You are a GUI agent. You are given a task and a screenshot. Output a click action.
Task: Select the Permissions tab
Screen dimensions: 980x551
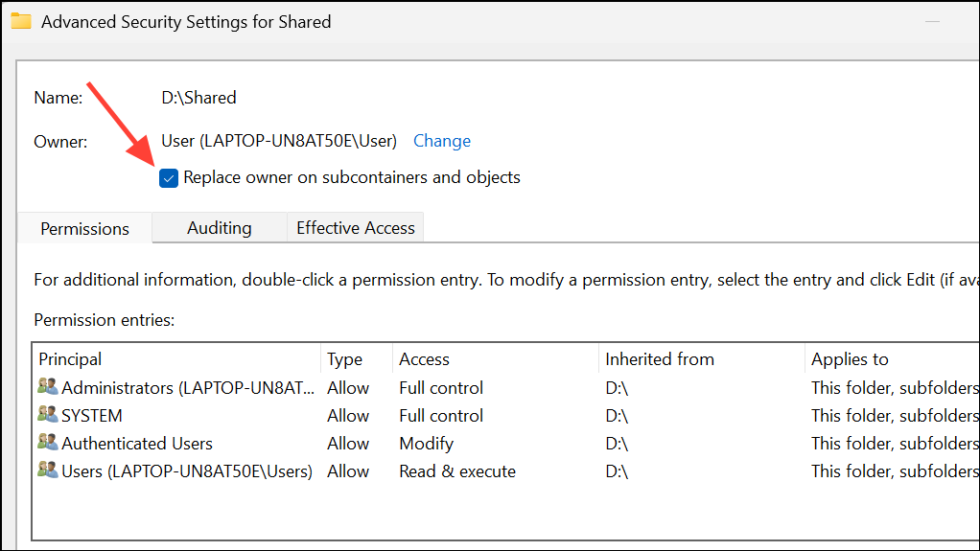(85, 229)
